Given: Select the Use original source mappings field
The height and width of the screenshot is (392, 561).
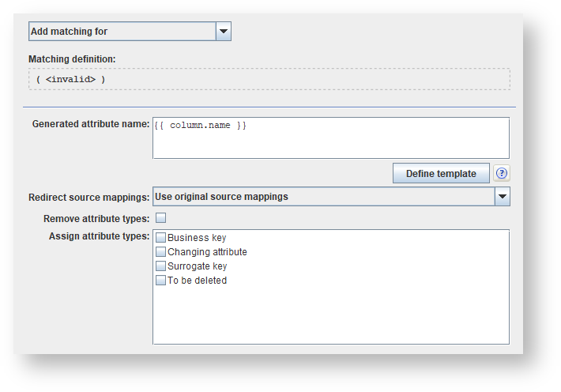Looking at the screenshot, I should coord(324,197).
